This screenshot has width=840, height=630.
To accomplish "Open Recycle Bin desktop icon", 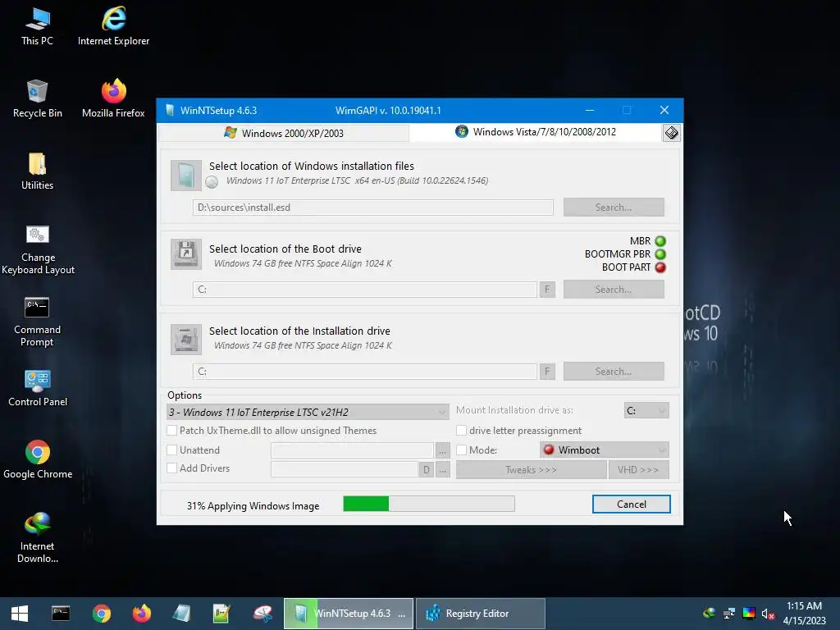I will coord(38,98).
